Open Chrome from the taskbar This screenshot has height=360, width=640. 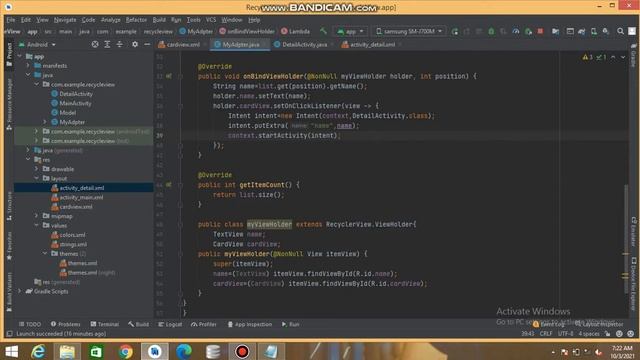click(x=126, y=351)
